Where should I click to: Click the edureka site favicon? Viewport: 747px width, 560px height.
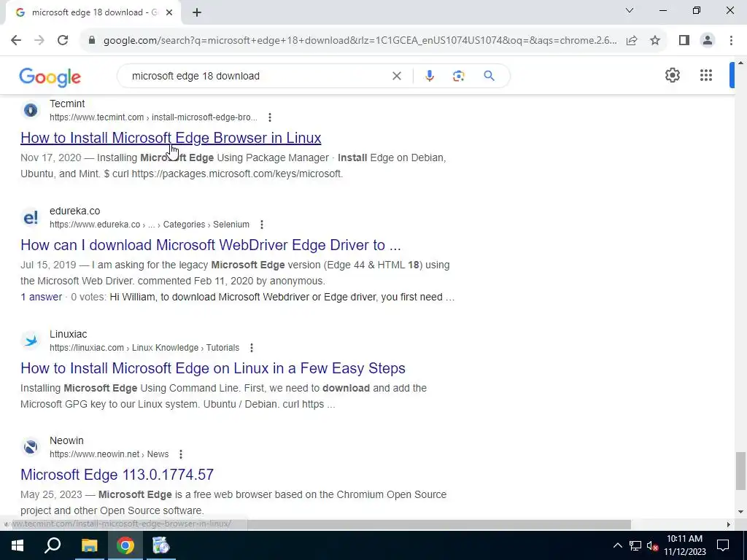tap(31, 217)
